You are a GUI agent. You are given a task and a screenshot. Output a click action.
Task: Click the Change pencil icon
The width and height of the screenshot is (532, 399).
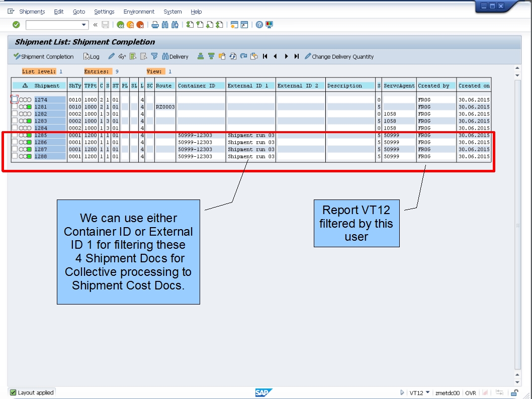(111, 56)
